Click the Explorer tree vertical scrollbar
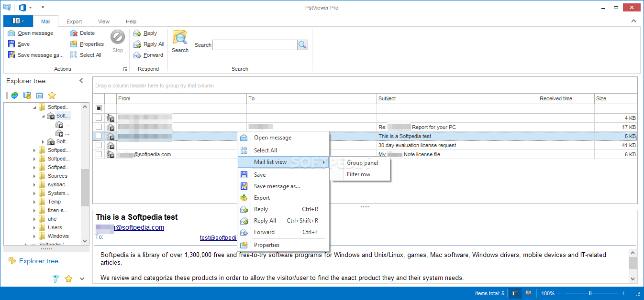 pos(85,187)
